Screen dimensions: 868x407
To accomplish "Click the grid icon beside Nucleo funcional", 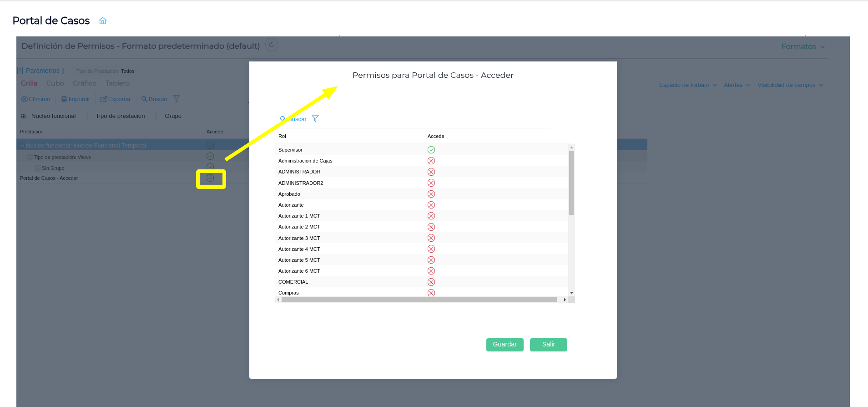I will point(24,116).
